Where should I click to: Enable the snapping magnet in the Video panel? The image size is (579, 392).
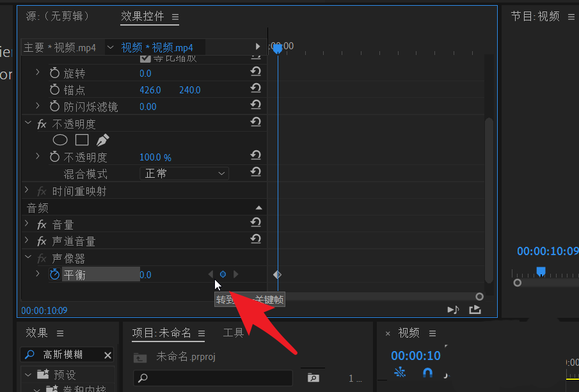tap(427, 373)
